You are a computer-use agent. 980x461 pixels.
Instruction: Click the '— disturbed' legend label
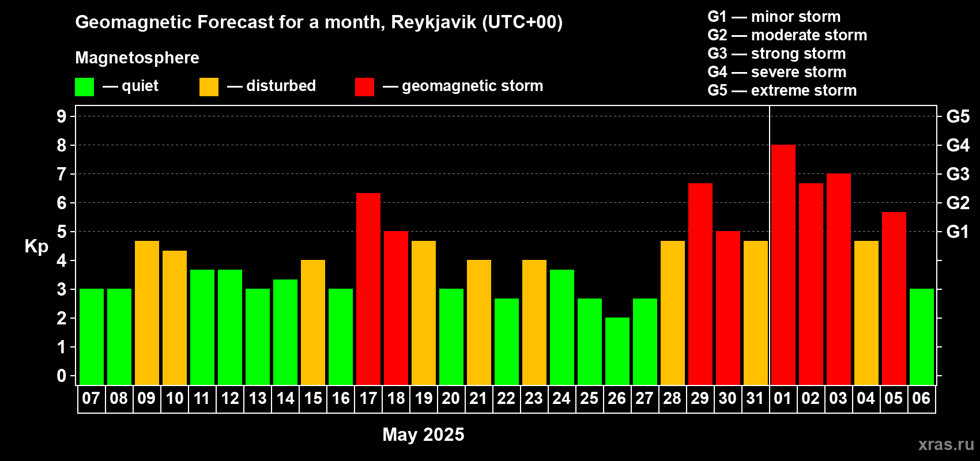pos(272,86)
